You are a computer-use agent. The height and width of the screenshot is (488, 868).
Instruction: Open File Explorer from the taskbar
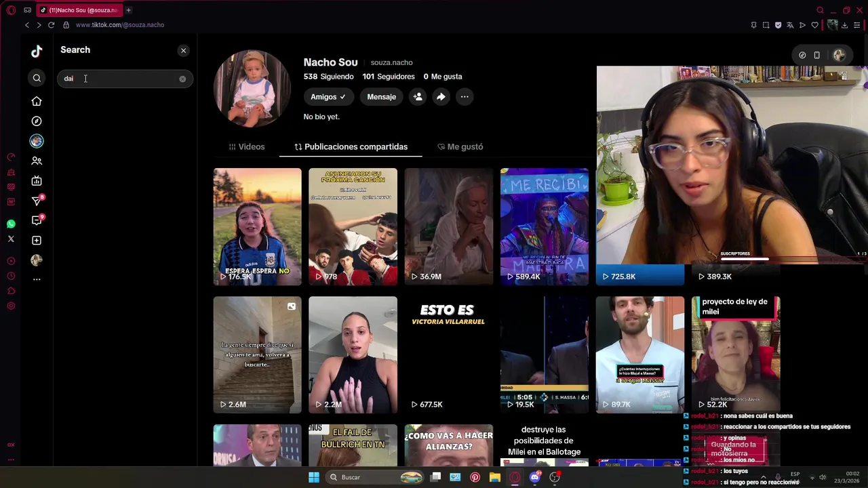pyautogui.click(x=495, y=477)
